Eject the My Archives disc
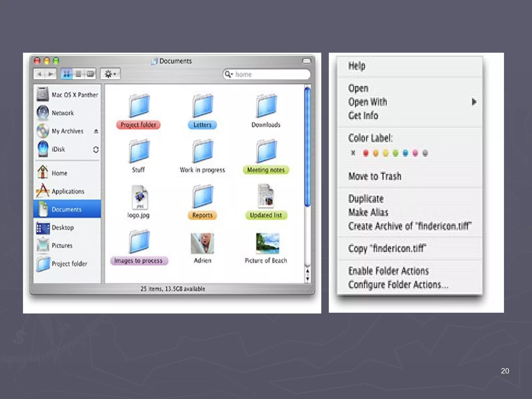 (96, 131)
